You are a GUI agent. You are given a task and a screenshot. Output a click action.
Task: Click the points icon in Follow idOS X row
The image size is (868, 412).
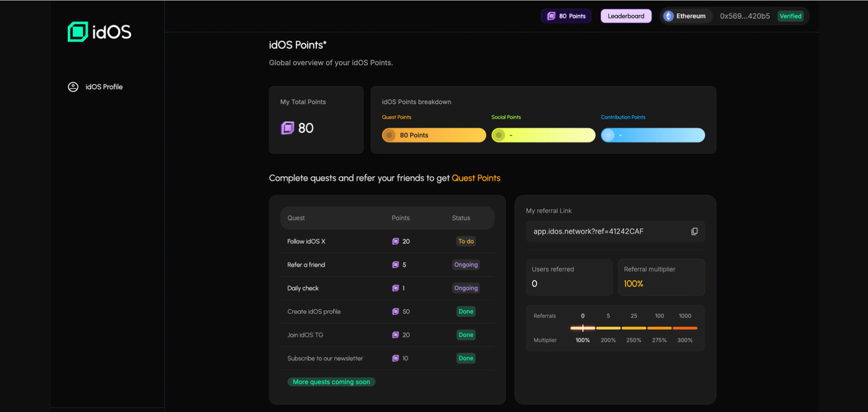(395, 242)
